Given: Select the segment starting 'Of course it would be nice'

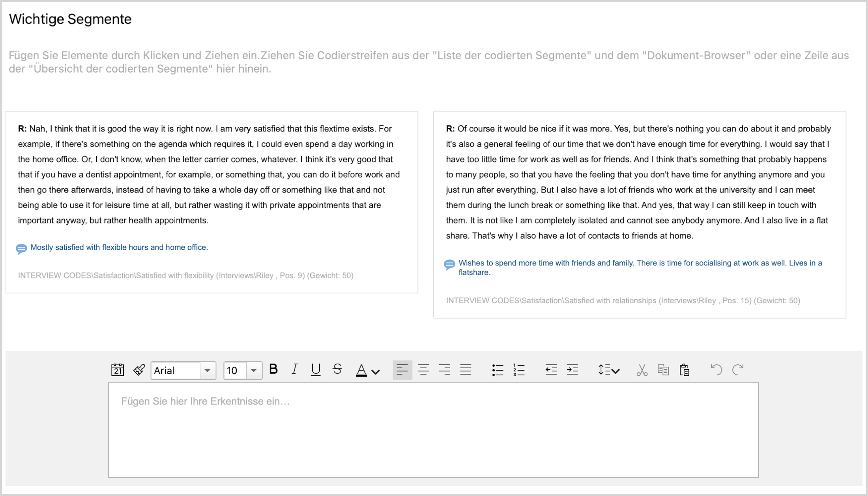Looking at the screenshot, I should pos(638,182).
